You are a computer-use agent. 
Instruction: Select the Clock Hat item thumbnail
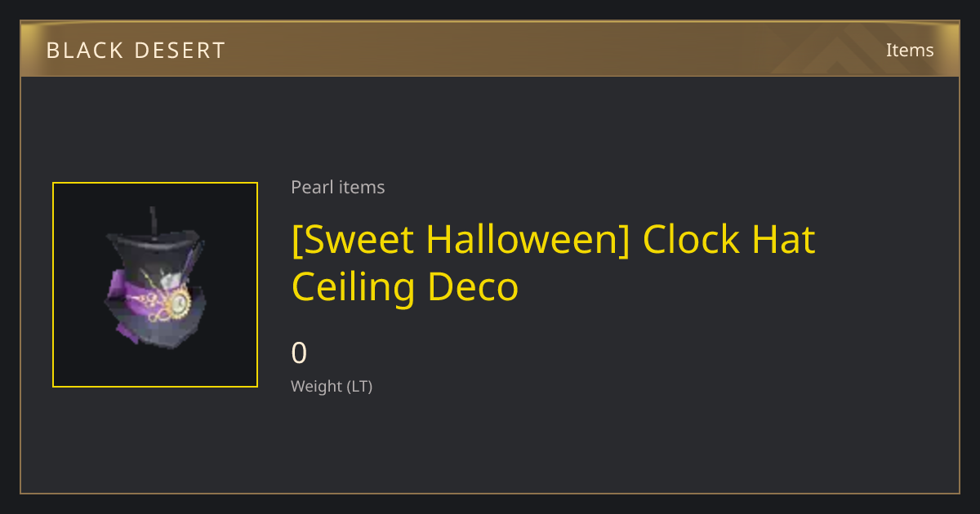point(155,285)
